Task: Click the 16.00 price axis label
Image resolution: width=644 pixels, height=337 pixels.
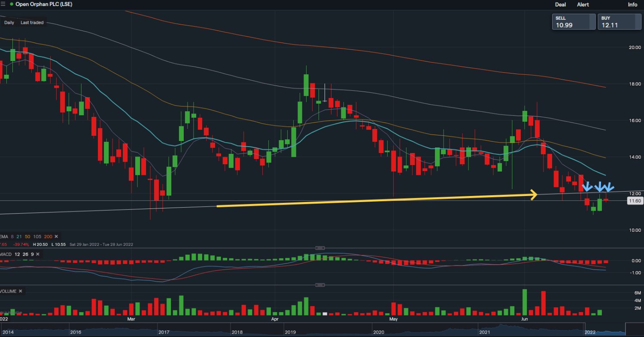Action: 635,120
